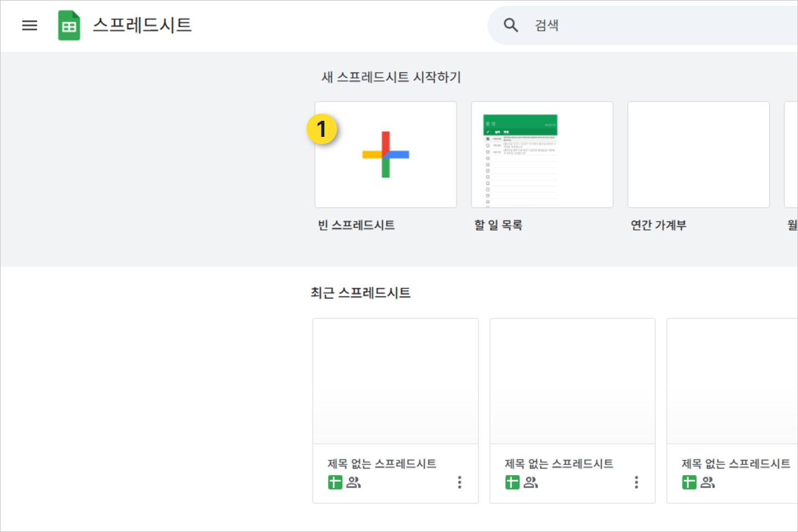Click the 새 스프레드시트 시작하기 heading
Image resolution: width=798 pixels, height=532 pixels.
(x=391, y=77)
